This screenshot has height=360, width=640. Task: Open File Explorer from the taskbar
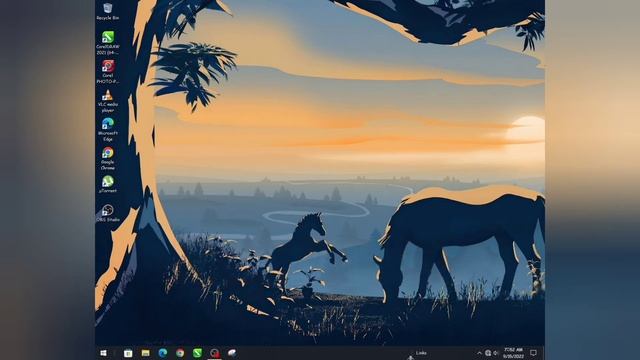[145, 353]
